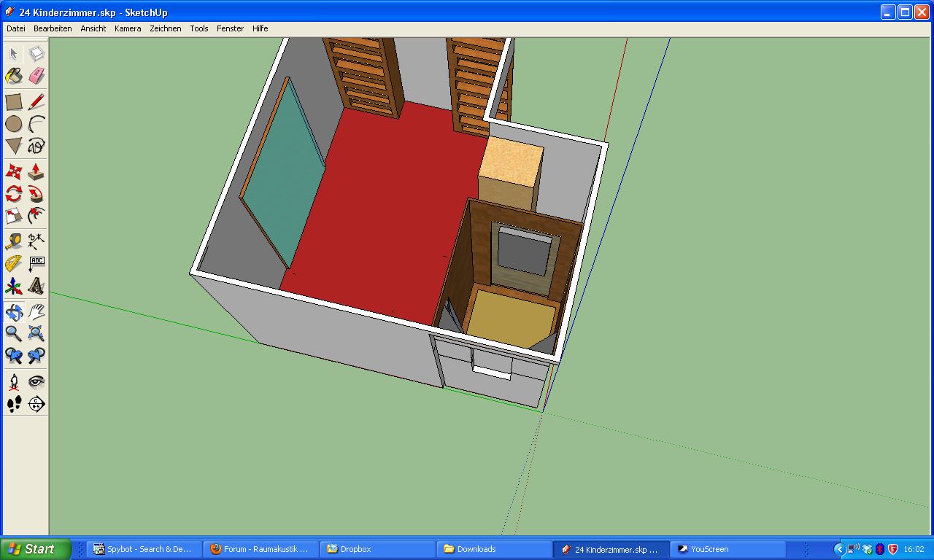The width and height of the screenshot is (934, 560).
Task: Select the Paint Bucket tool
Action: tap(14, 75)
